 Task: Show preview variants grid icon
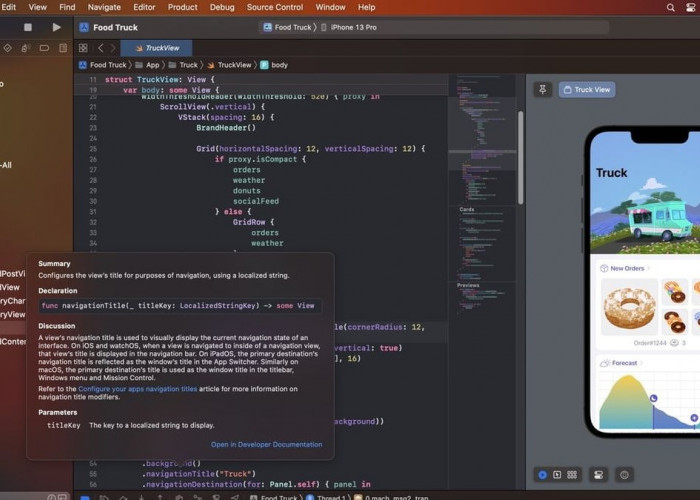pyautogui.click(x=572, y=475)
